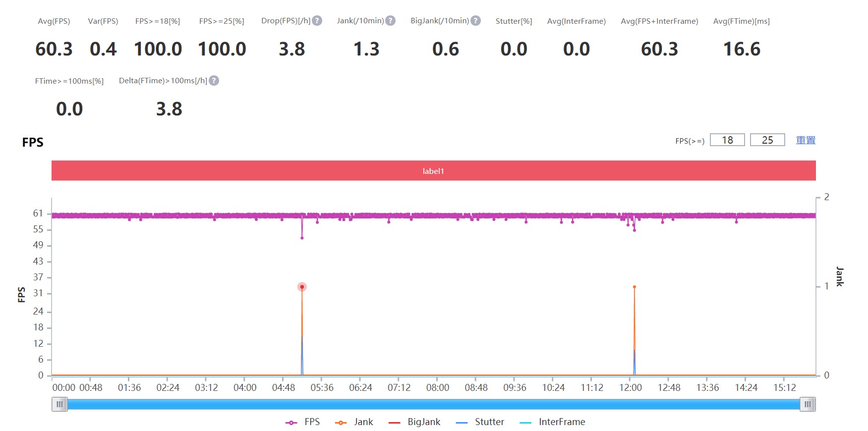This screenshot has width=868, height=431.
Task: Click the Avg(FPS) value 60.3
Action: point(54,49)
